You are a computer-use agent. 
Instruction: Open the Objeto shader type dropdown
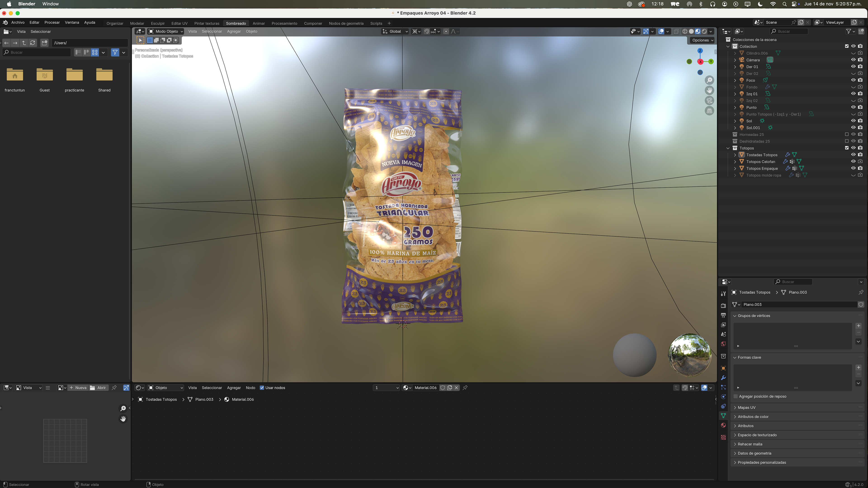(x=166, y=388)
